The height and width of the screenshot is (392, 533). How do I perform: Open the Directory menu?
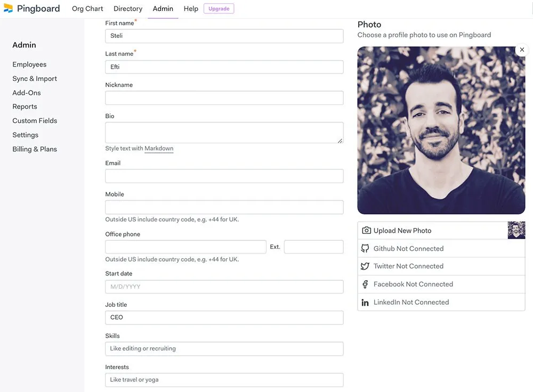[x=127, y=9]
